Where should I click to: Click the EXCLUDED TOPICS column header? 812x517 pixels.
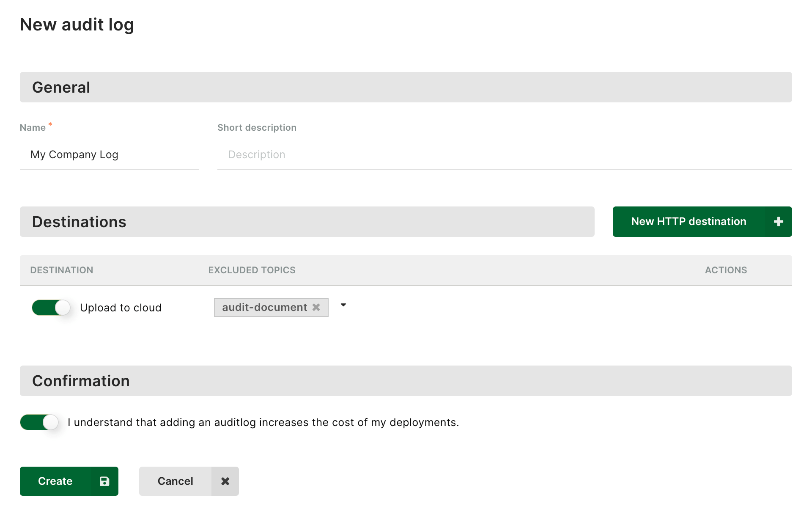(x=252, y=270)
